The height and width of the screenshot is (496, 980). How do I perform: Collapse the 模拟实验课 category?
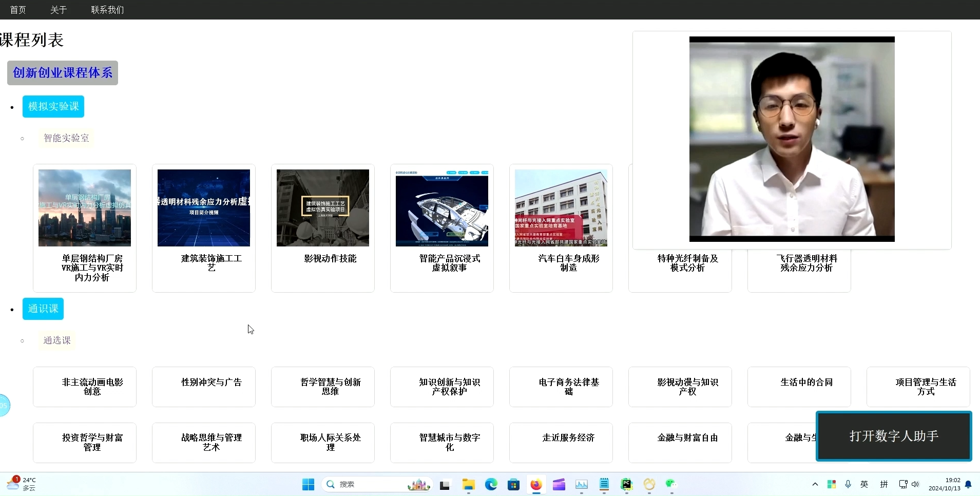click(53, 107)
